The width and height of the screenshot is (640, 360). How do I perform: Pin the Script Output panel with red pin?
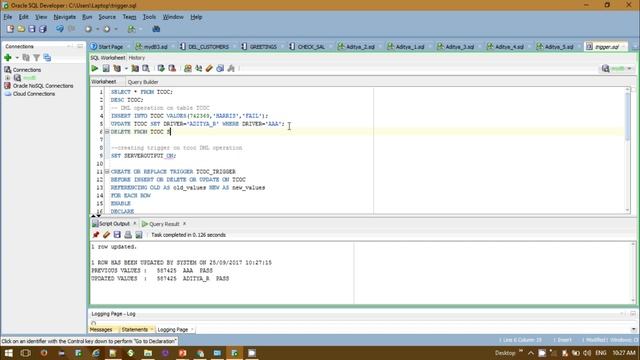click(96, 235)
